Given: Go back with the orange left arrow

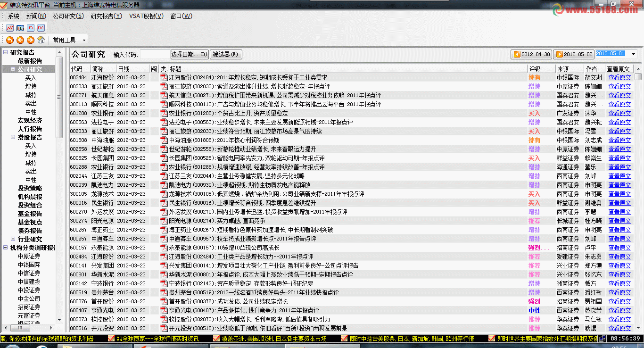Looking at the screenshot, I should (20, 40).
